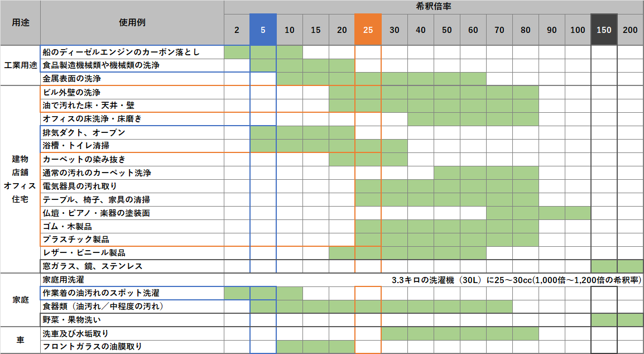The height and width of the screenshot is (354, 644).
Task: Click the ビル外壁の洗浄 row label
Action: tap(71, 92)
